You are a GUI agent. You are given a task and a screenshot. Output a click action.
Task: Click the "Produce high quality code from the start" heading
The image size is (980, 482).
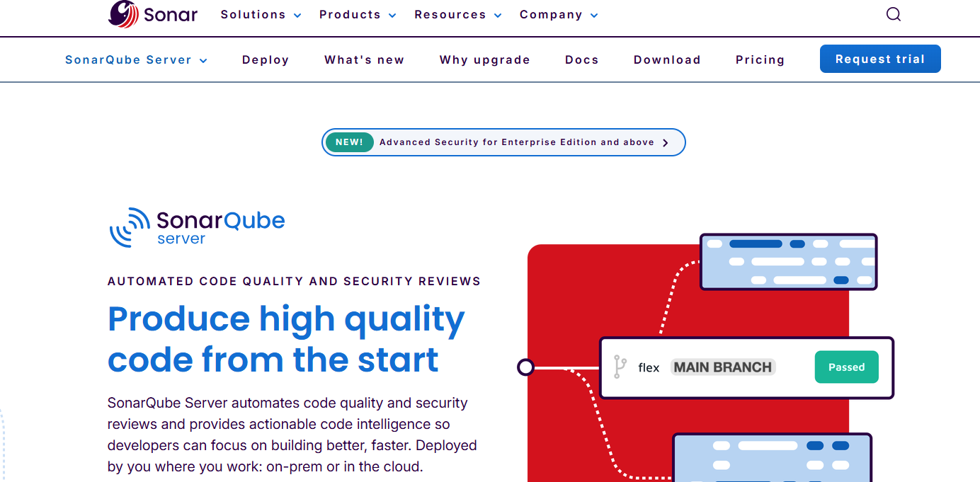pos(286,340)
